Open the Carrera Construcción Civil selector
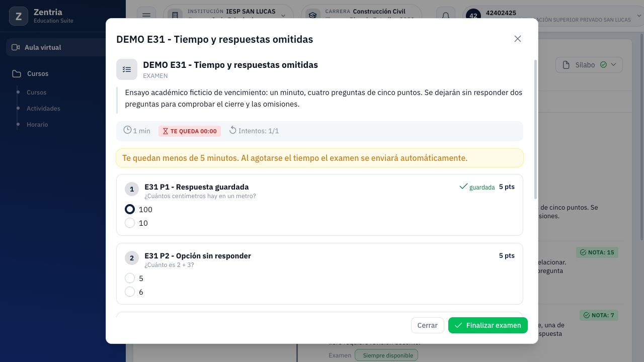This screenshot has height=362, width=644. click(x=361, y=16)
